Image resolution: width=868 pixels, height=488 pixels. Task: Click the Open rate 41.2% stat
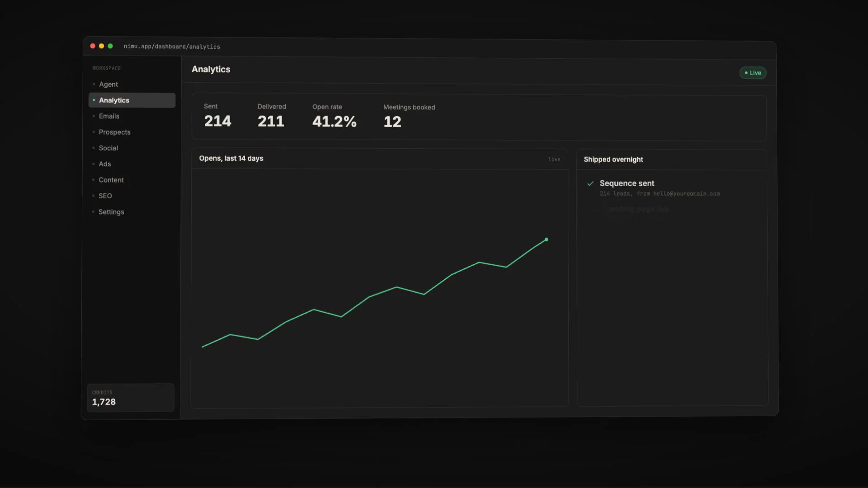[x=334, y=117]
